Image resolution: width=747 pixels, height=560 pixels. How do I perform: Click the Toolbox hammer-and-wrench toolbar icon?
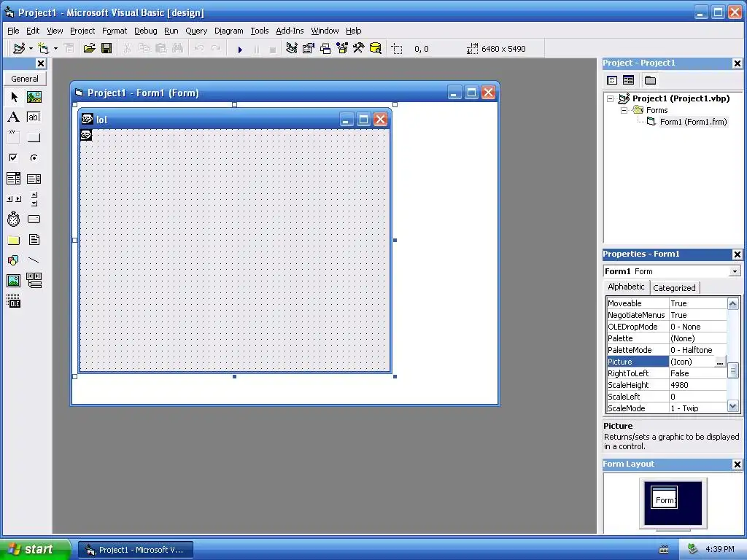pyautogui.click(x=359, y=49)
